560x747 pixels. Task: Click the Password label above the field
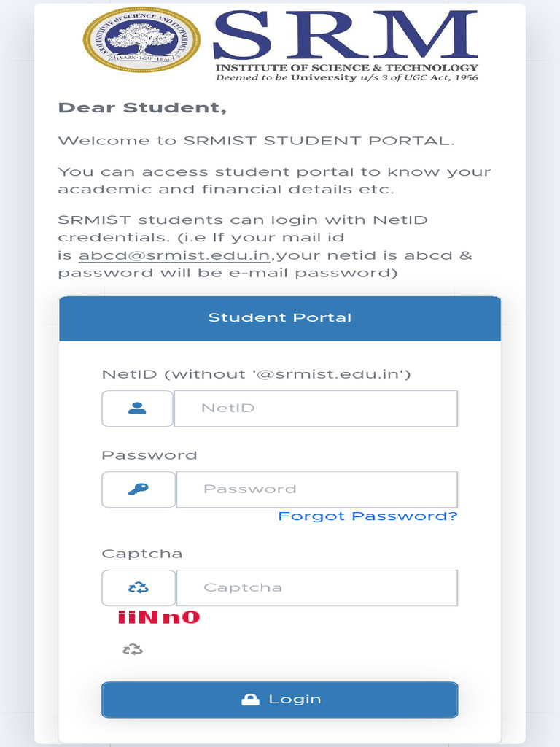click(149, 455)
